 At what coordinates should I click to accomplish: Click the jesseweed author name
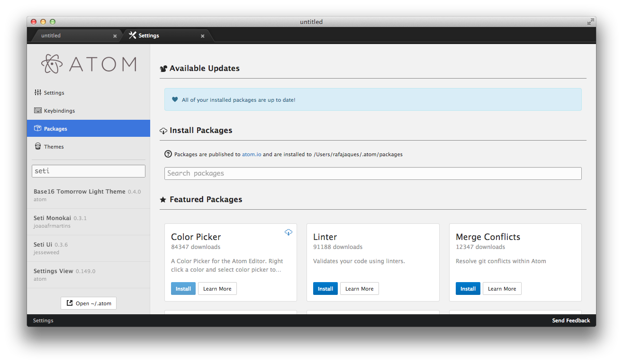pos(46,253)
